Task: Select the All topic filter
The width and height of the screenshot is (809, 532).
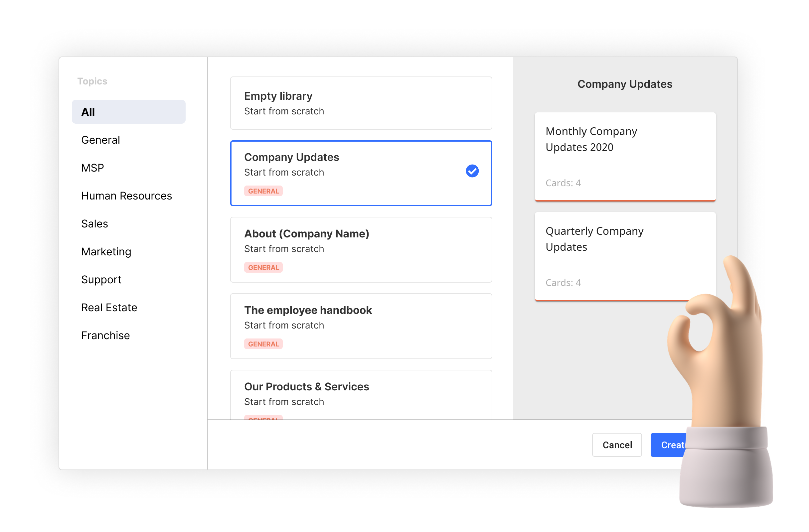Action: point(128,112)
